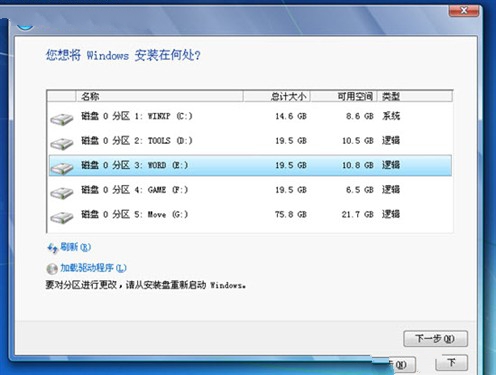
Task: Sort by the 总计大小 column header
Action: (x=277, y=96)
